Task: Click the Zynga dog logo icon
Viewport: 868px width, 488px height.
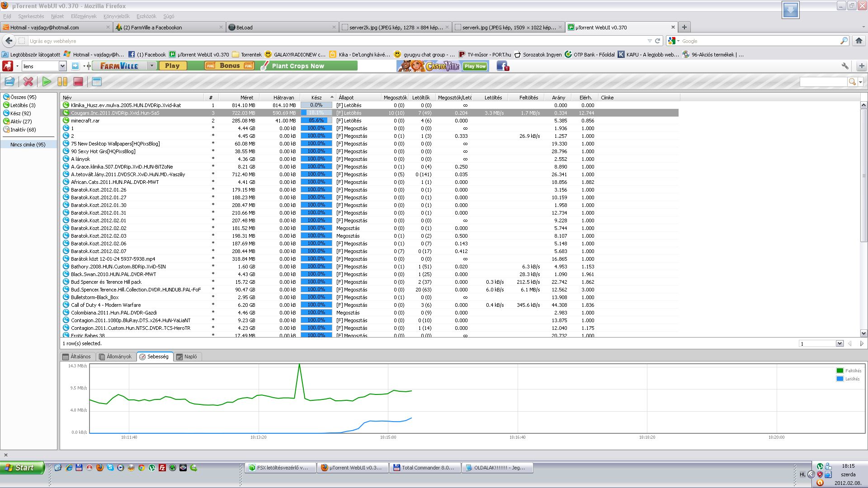Action: (8, 66)
